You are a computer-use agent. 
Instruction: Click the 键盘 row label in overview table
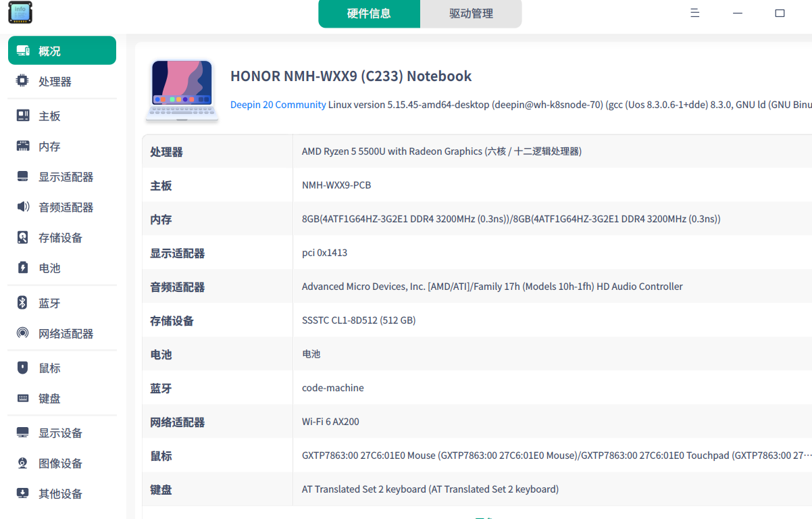[161, 490]
